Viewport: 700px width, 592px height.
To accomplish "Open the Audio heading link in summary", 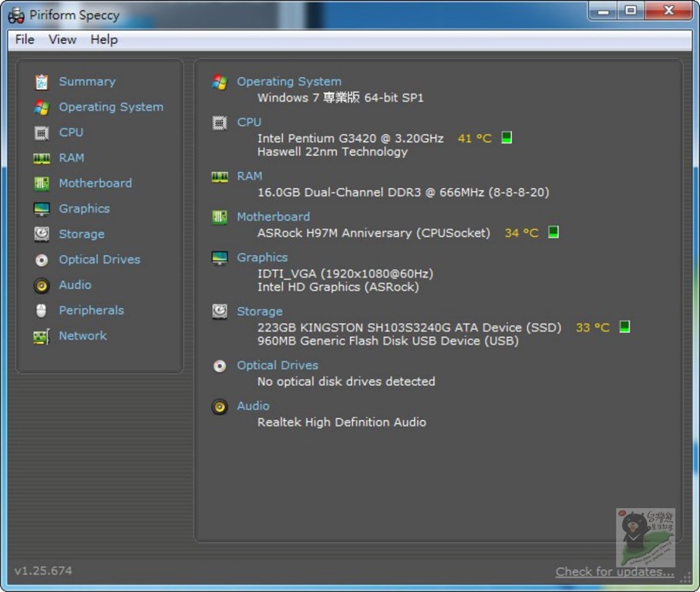I will 253,406.
